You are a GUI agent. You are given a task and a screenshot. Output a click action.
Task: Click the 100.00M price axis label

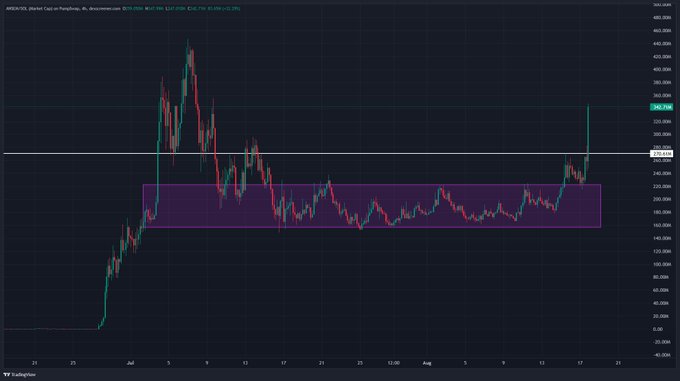tap(661, 264)
